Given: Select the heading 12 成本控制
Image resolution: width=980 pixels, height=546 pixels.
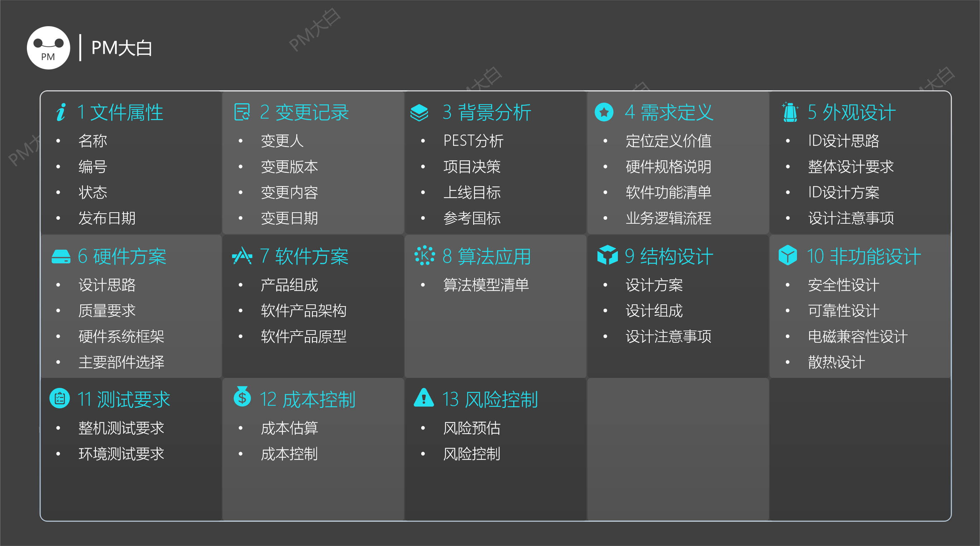Looking at the screenshot, I should point(307,399).
